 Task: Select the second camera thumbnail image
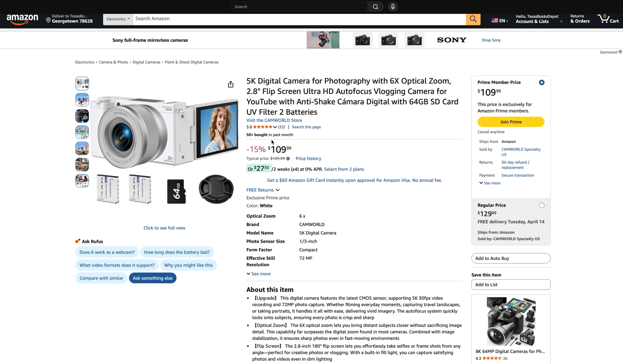82,100
